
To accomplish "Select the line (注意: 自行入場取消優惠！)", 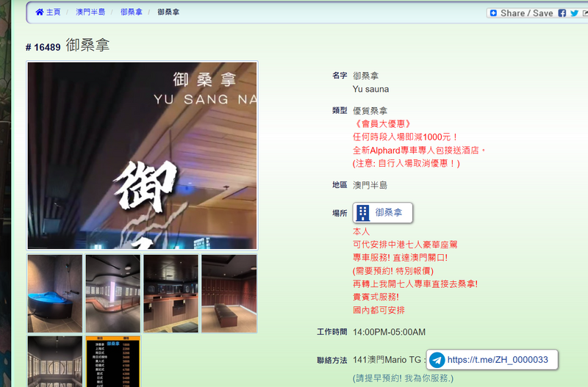I will coord(406,163).
